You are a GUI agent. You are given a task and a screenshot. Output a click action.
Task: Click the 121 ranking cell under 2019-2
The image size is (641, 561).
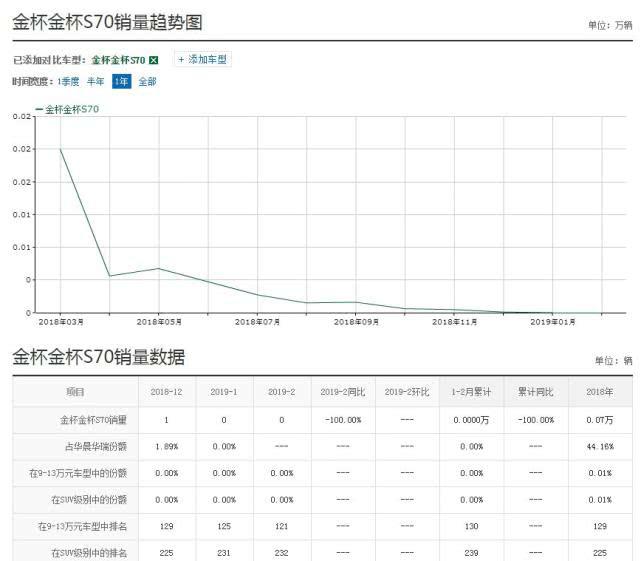coord(282,526)
